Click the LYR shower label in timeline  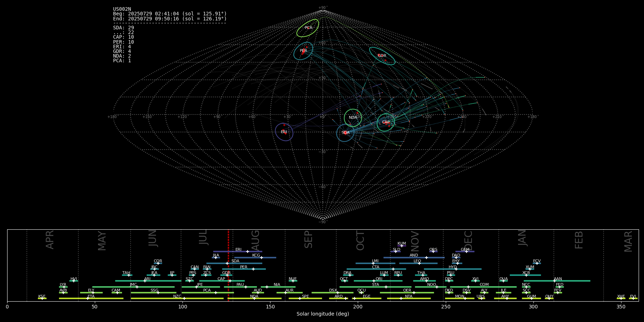63,285
